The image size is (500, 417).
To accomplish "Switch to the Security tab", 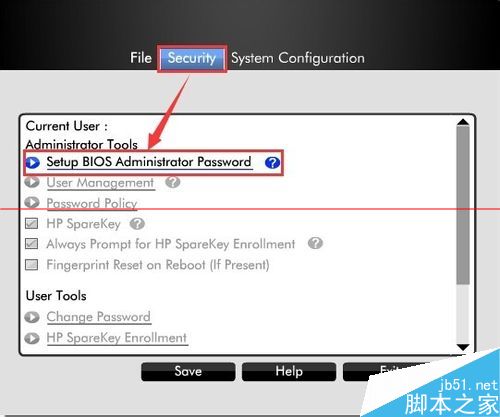I will [192, 59].
